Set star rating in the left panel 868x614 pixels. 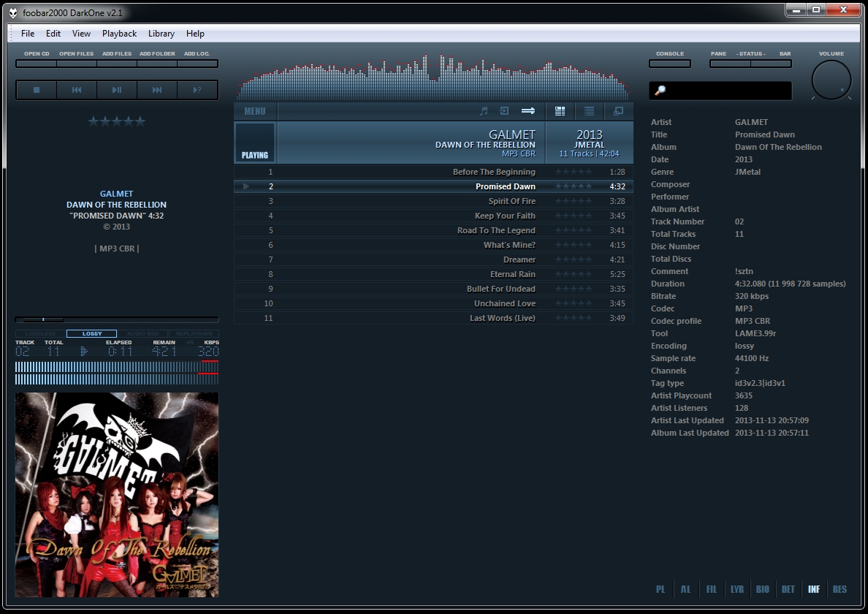pos(117,121)
